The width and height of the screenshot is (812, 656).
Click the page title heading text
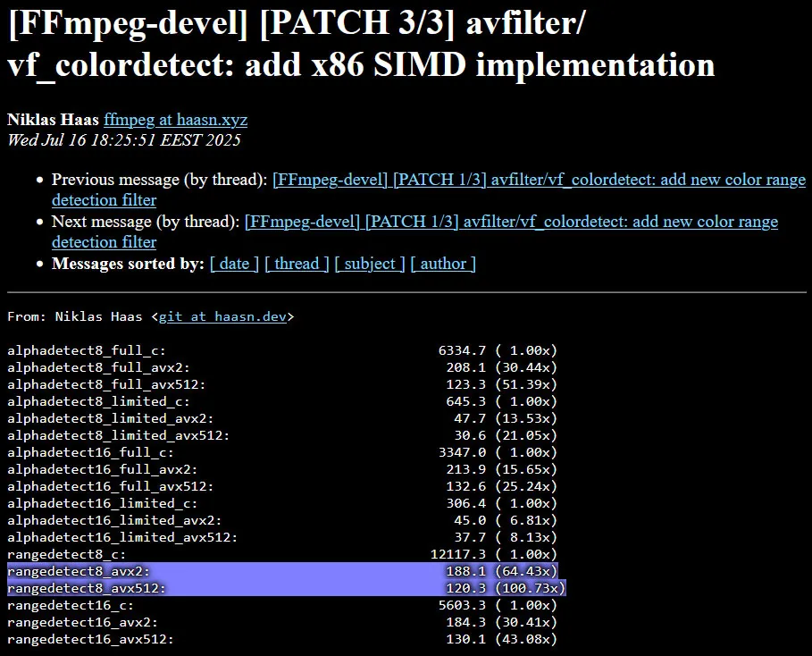click(x=361, y=44)
